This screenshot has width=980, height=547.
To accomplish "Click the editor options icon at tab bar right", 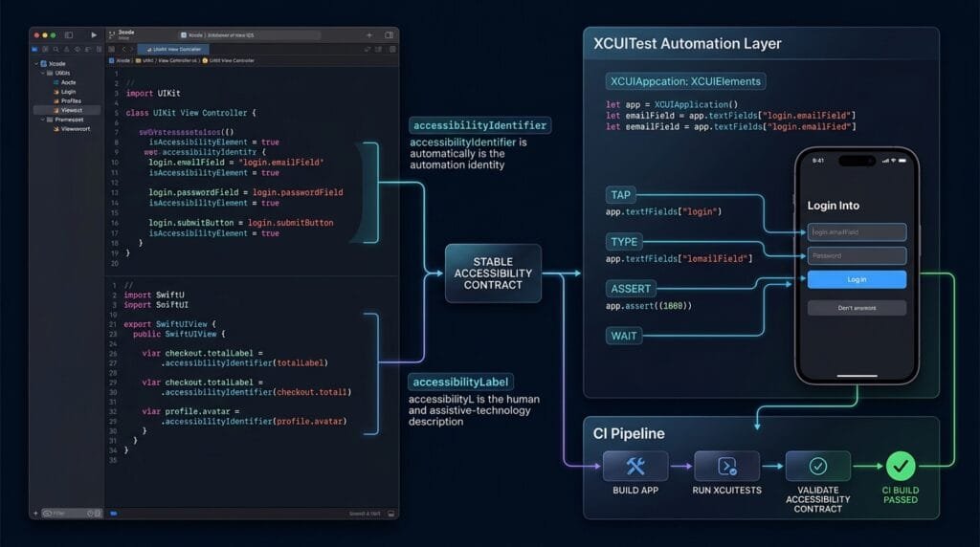I will pyautogui.click(x=379, y=49).
